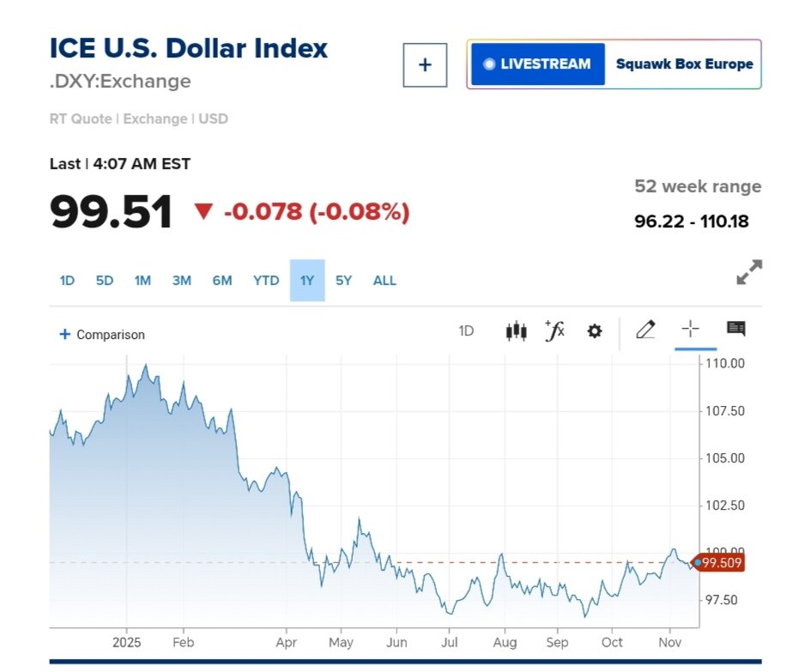Add a comparison symbol to chart
The image size is (793, 672).
(x=102, y=335)
